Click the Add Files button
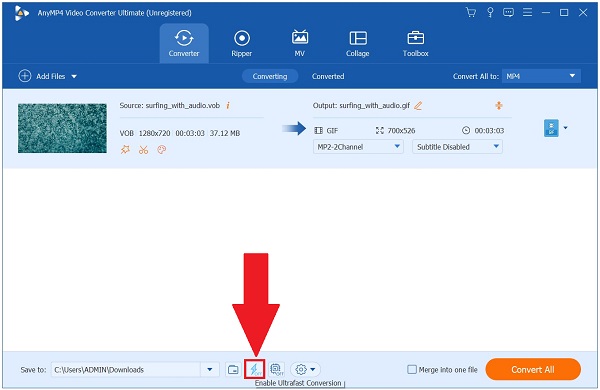 tap(42, 76)
